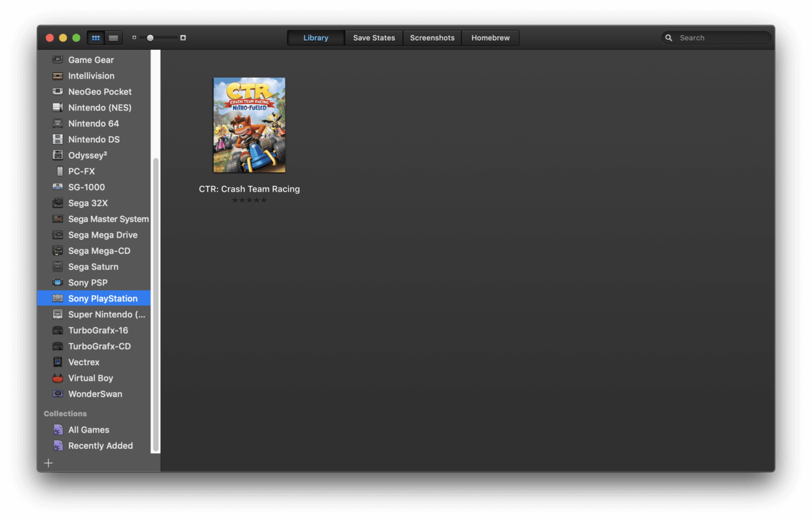This screenshot has height=521, width=812.
Task: Add a new collection with plus button
Action: pyautogui.click(x=48, y=463)
